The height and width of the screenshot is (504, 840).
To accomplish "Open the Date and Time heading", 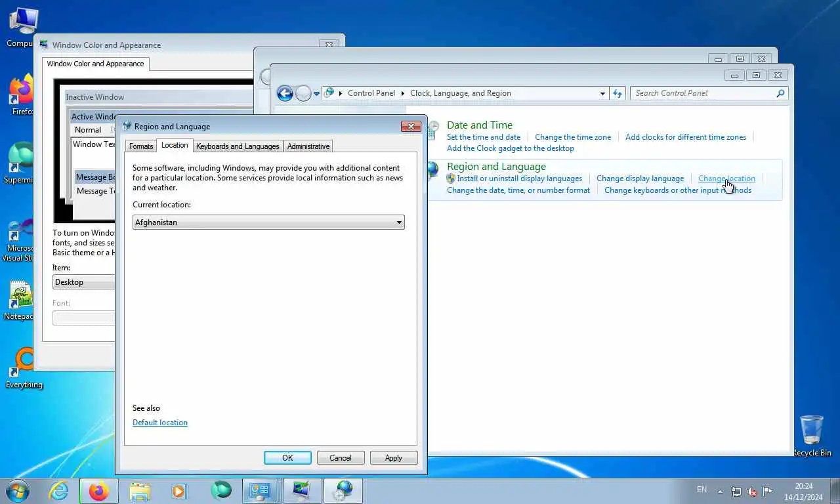I will pos(480,125).
